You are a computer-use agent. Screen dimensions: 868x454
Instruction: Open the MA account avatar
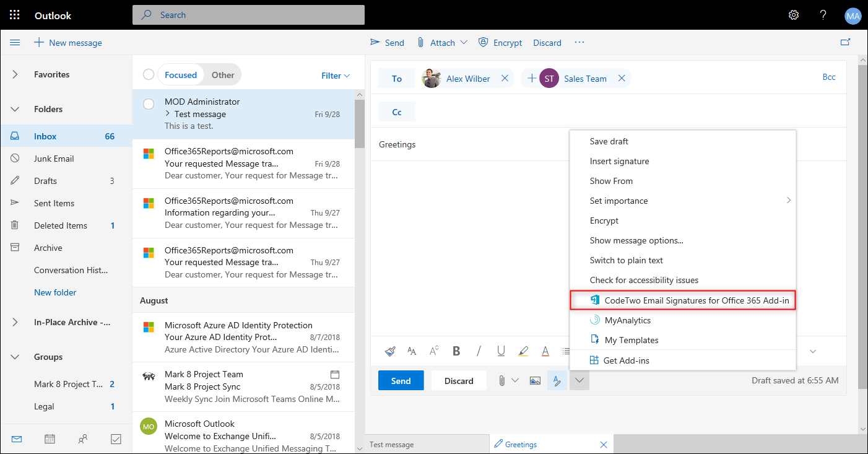853,16
